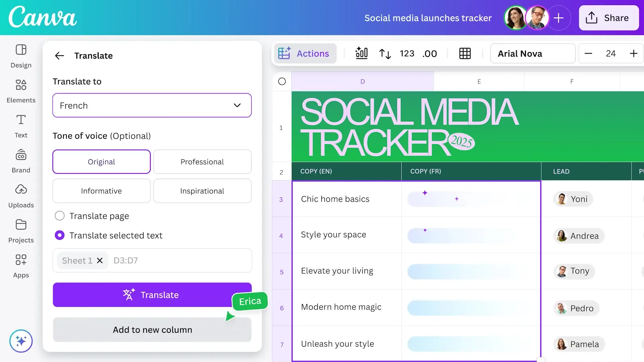Select Translate selected text radio option

coord(60,235)
